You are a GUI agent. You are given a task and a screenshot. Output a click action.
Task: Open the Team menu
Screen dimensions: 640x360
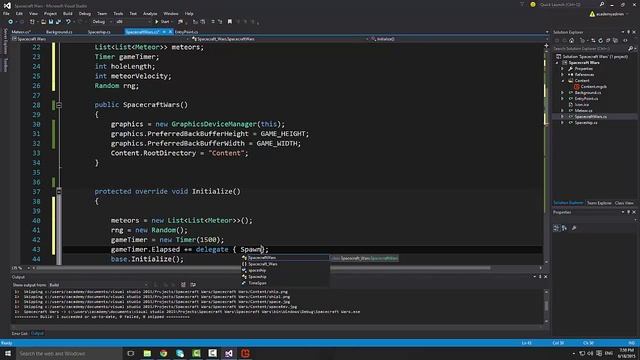click(102, 13)
